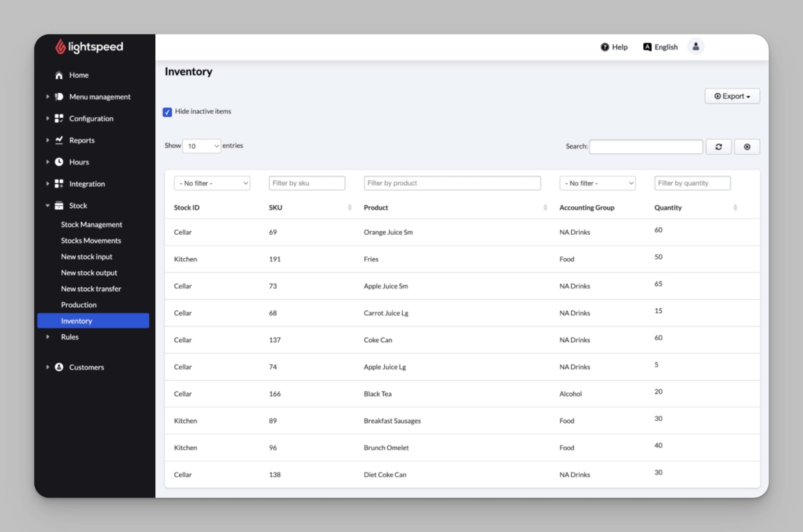This screenshot has height=532, width=803.
Task: Open the Production page
Action: [79, 305]
